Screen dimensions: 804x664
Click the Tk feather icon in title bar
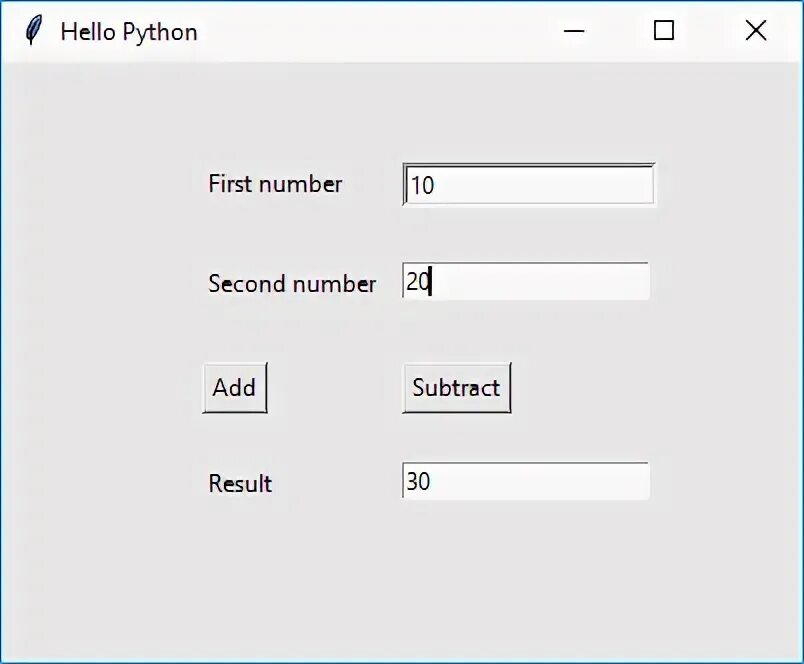(34, 31)
